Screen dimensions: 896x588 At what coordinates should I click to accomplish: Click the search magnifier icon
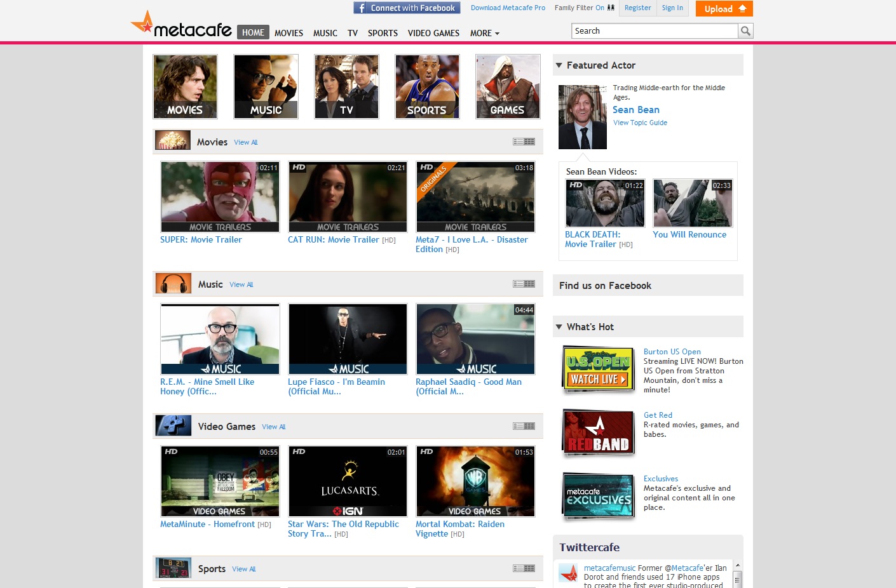click(745, 31)
